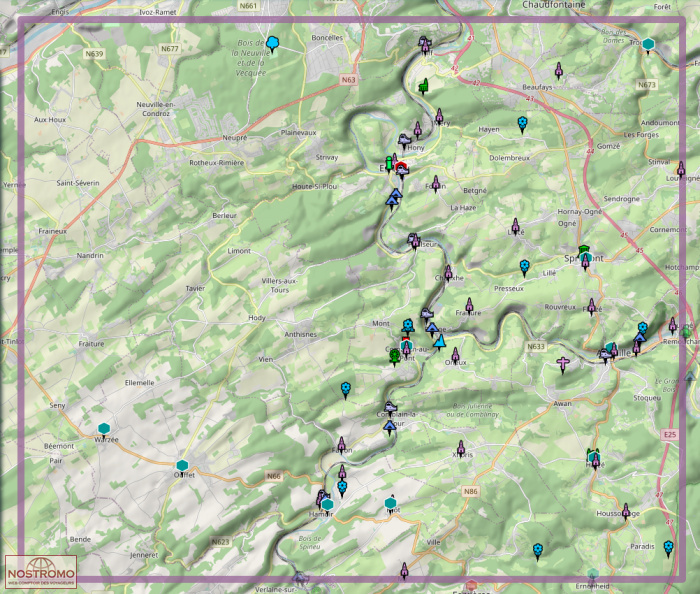Select the purple church marker at Houssonloge

click(626, 512)
